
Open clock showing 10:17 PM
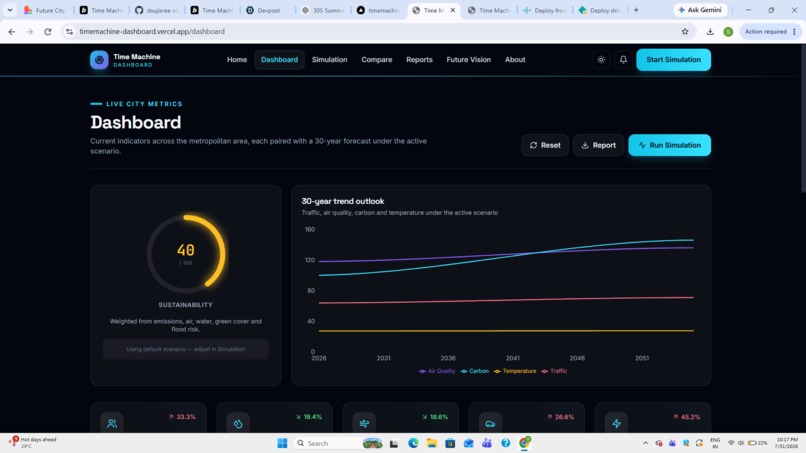[x=786, y=443]
